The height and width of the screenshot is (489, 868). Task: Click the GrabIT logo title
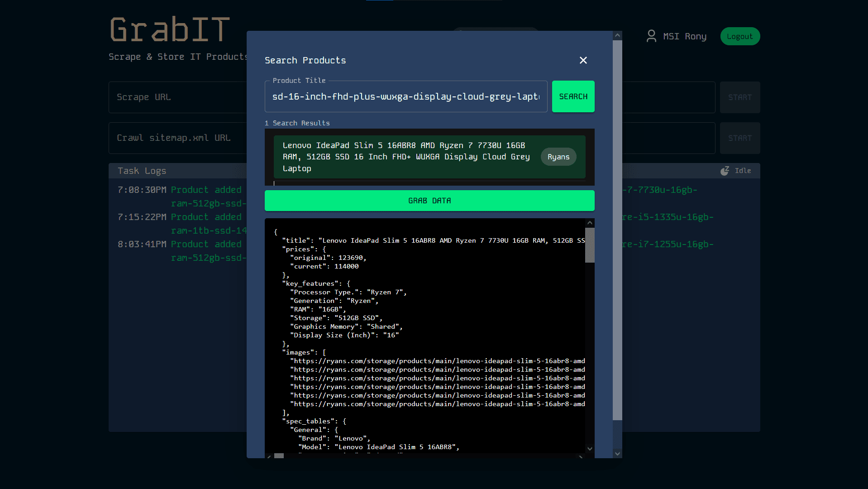[170, 29]
